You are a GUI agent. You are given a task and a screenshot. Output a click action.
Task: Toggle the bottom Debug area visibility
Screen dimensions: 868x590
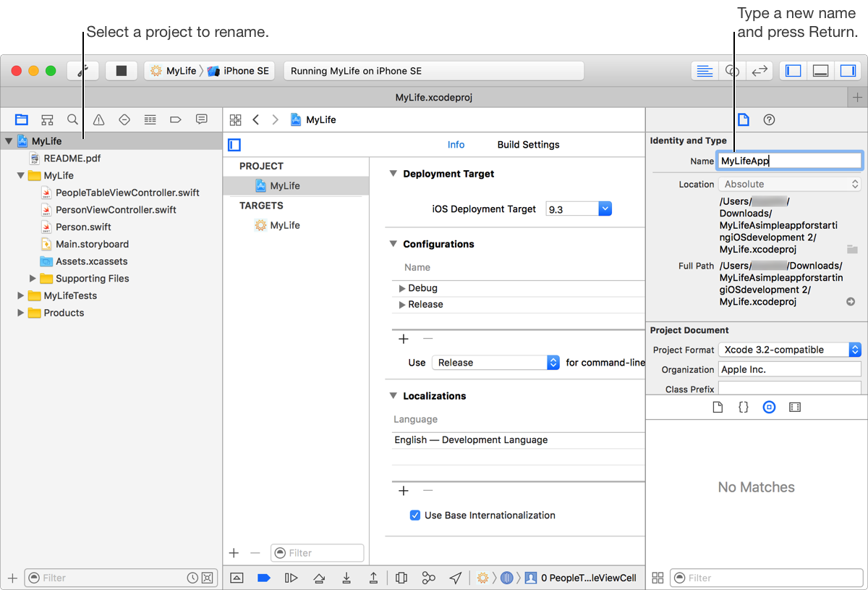pyautogui.click(x=820, y=71)
